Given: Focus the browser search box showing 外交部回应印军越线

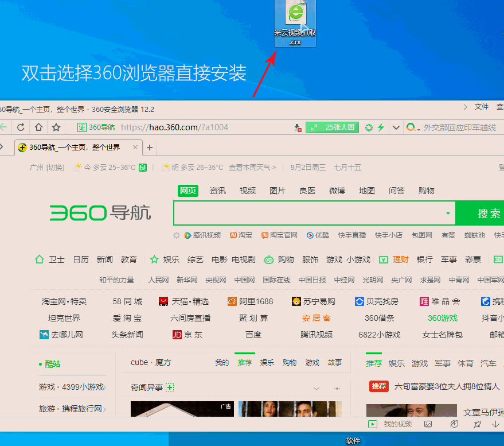Looking at the screenshot, I should click(x=460, y=128).
